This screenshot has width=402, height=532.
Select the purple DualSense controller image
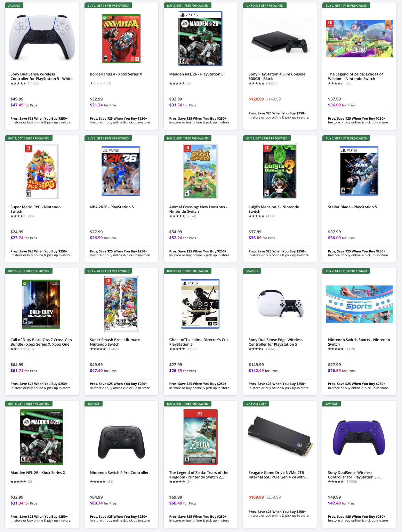(359, 437)
